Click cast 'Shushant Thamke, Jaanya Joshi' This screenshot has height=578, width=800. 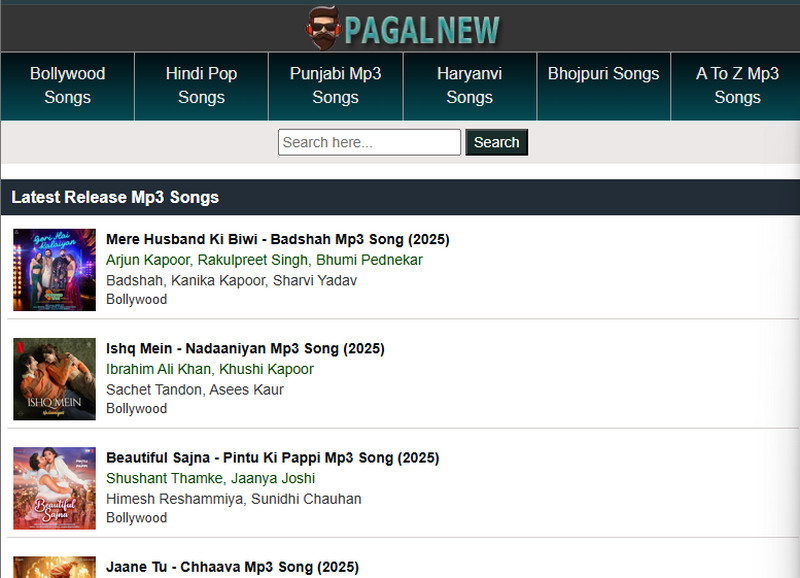[210, 479]
